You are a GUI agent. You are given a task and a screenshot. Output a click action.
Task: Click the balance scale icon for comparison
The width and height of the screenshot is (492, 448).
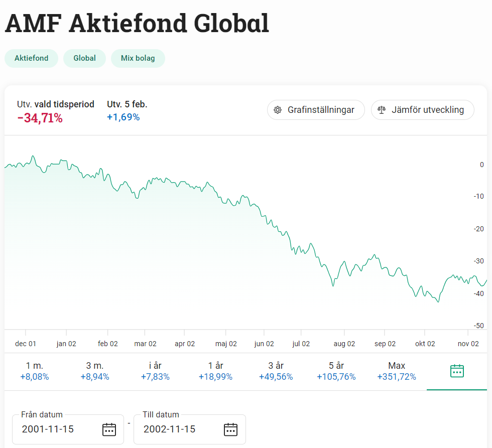tap(382, 110)
